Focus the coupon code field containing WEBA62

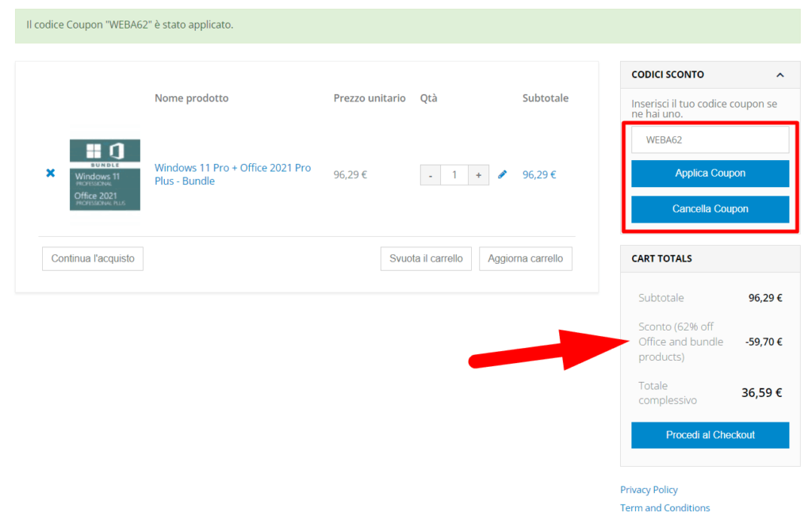pos(710,139)
